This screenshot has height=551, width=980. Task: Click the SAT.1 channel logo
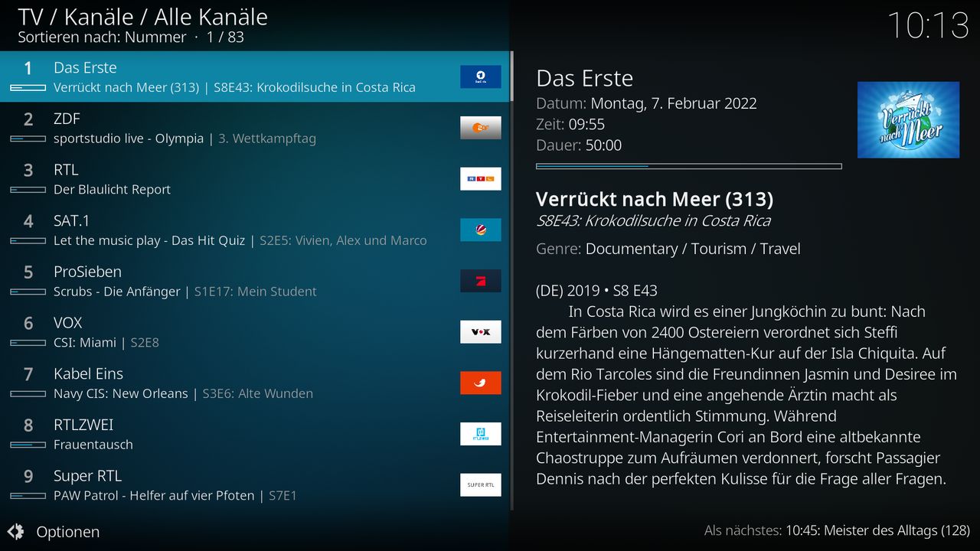[481, 230]
